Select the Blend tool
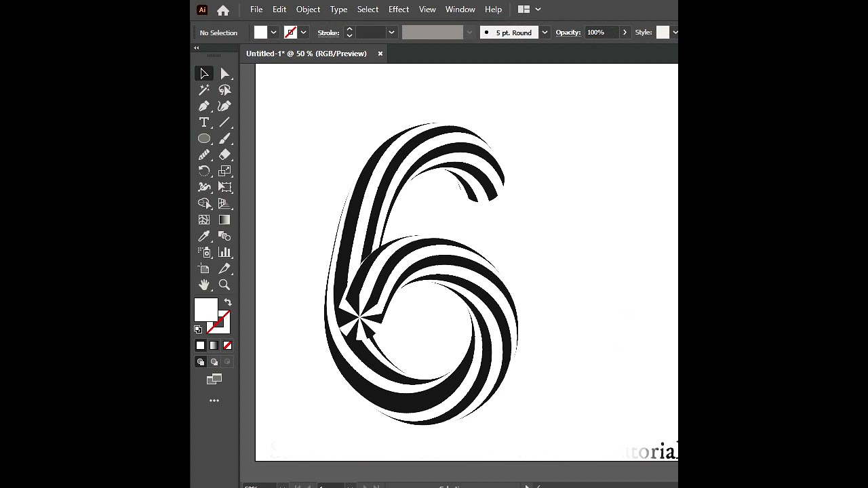868x488 pixels. click(225, 236)
